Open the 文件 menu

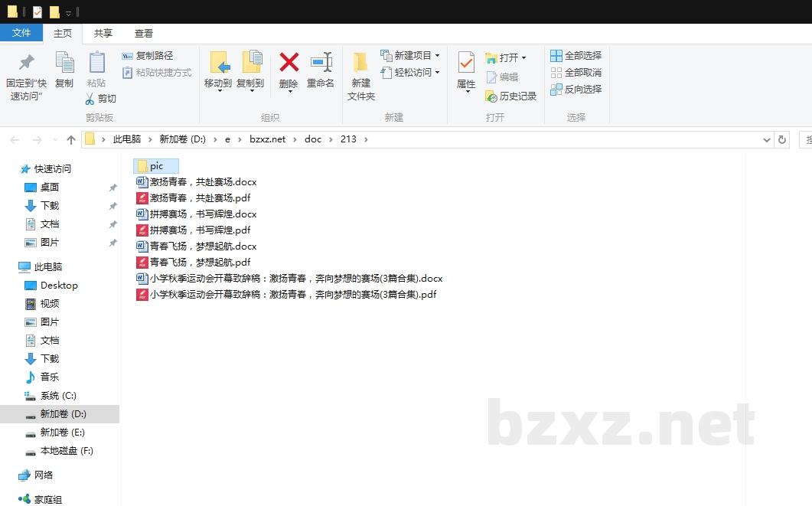[x=22, y=33]
